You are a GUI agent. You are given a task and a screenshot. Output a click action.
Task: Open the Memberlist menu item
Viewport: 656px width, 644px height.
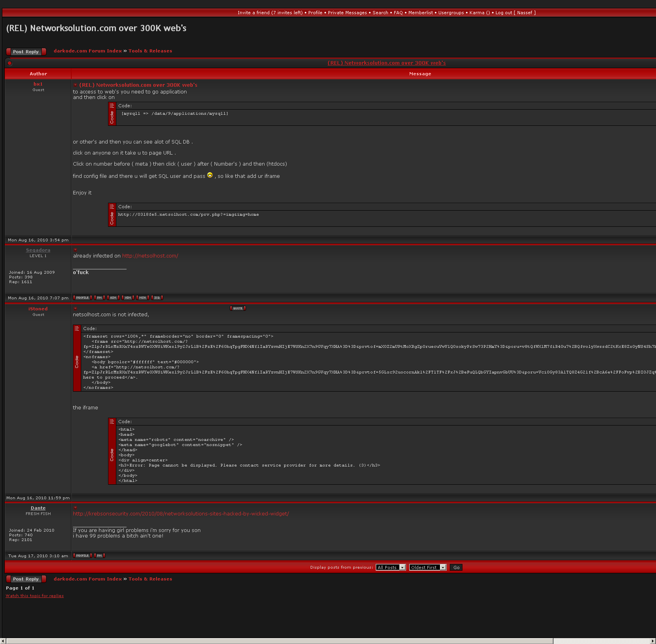pyautogui.click(x=420, y=13)
